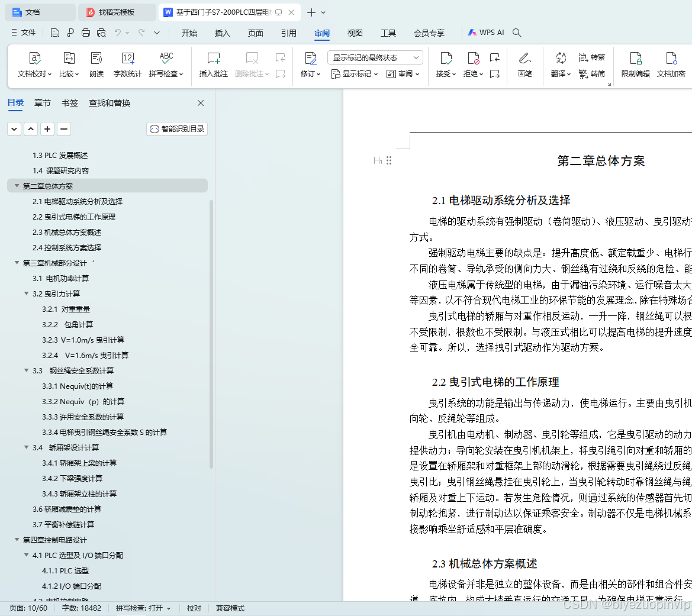Jump to 3.3.3 许用安全系数的计算
Image resolution: width=692 pixels, height=616 pixels.
(83, 417)
